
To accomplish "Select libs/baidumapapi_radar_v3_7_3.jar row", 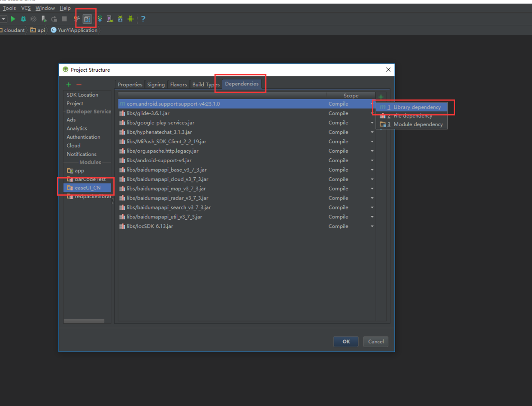I will (x=247, y=198).
